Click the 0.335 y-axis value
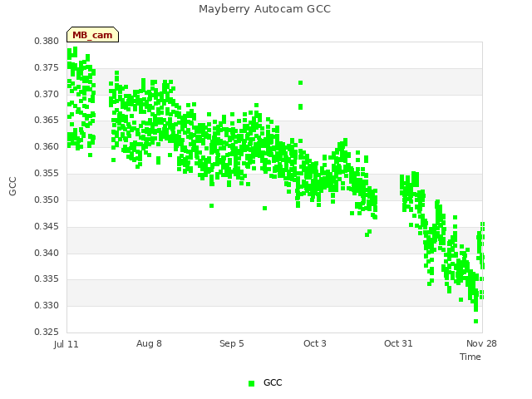 coord(47,279)
